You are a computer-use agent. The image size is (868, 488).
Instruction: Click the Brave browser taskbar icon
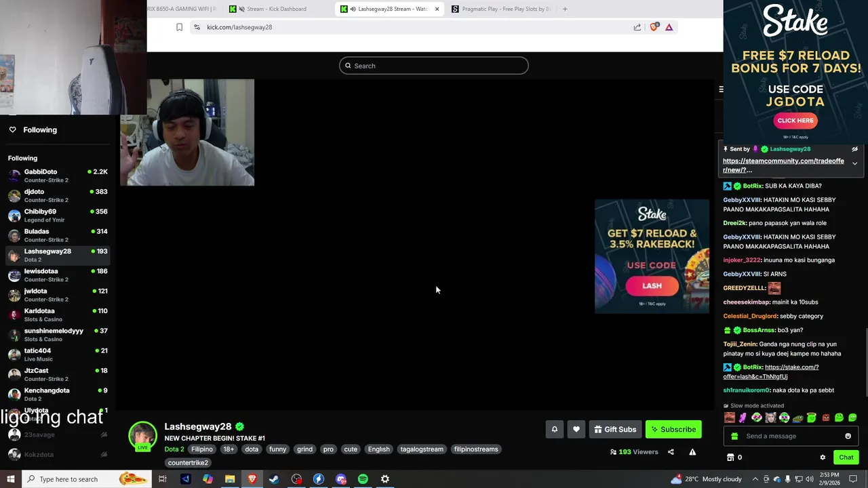252,479
